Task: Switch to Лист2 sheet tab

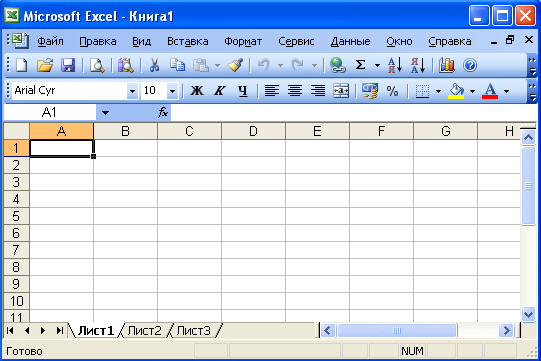Action: pos(145,331)
